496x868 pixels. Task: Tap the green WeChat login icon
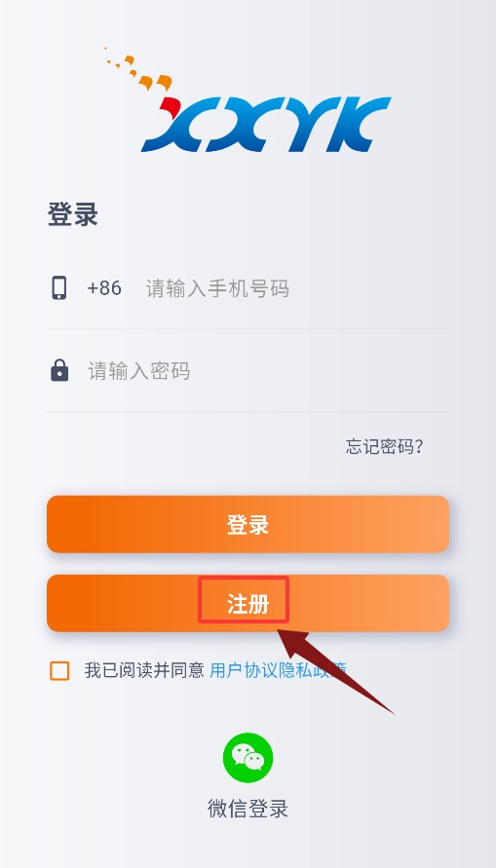click(248, 757)
